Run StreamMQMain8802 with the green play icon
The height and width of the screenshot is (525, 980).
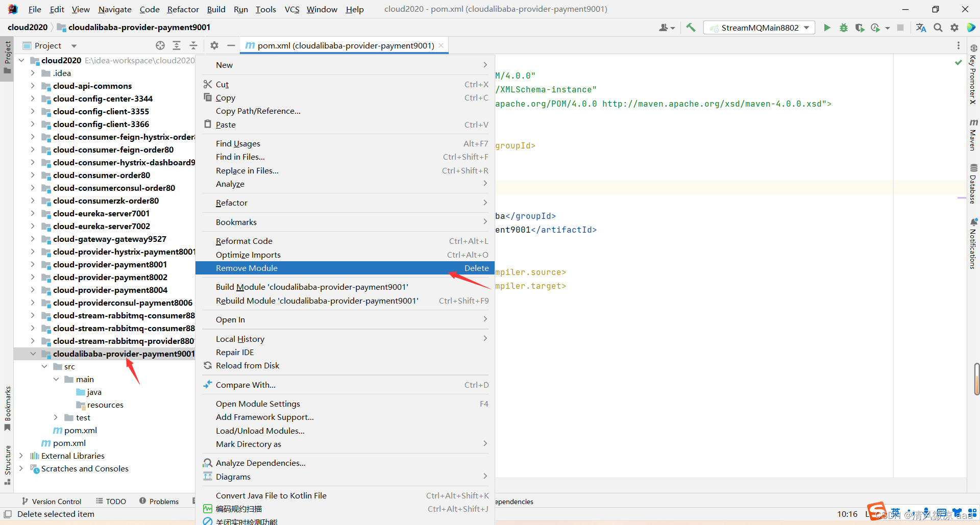(x=827, y=28)
